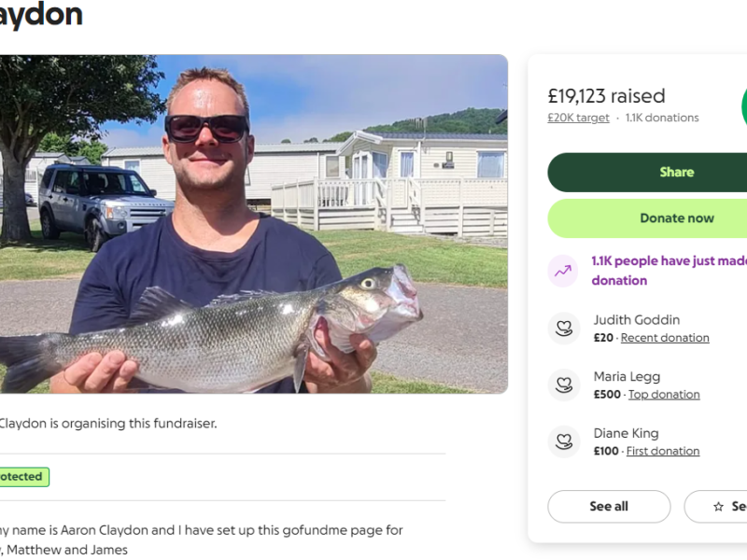Click the donation icon beside Judith Goddin
The width and height of the screenshot is (747, 560).
(564, 328)
